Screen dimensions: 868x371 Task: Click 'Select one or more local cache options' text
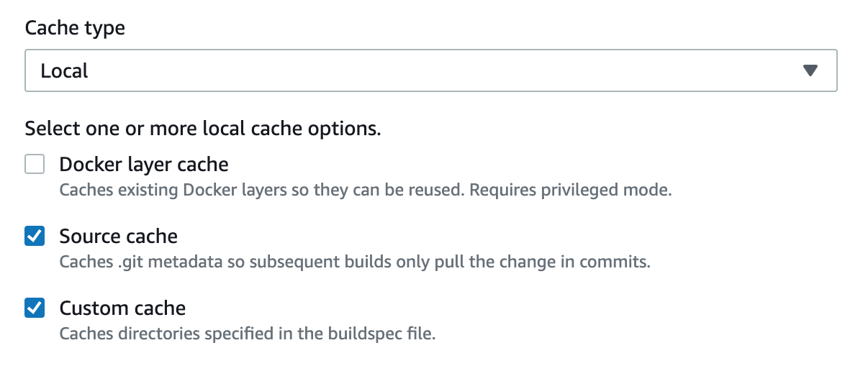tap(202, 129)
